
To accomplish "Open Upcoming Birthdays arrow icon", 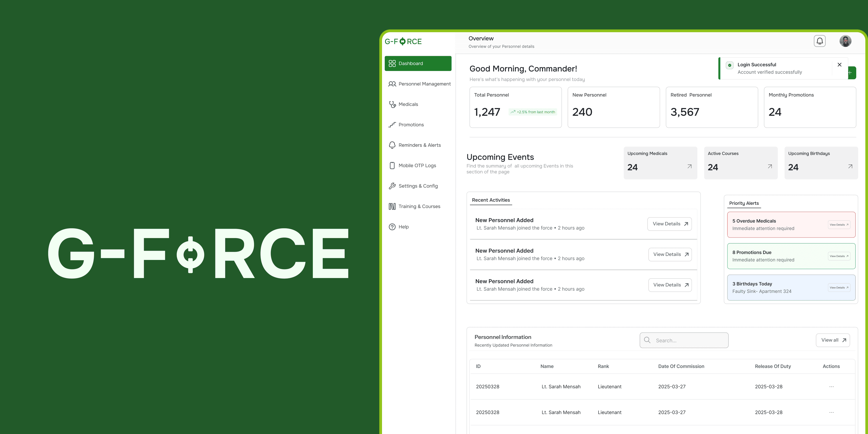I will coord(850,166).
